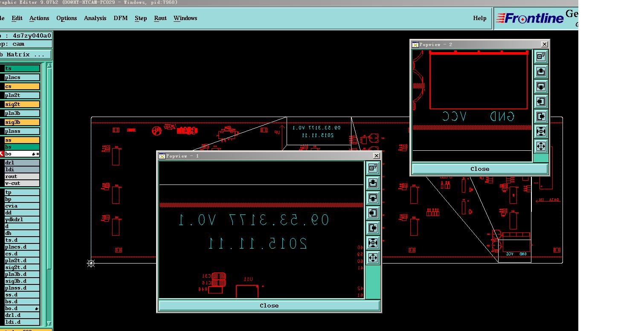Viewport: 644px width, 331px height.
Task: Pan left in Popview 2
Action: tap(541, 101)
